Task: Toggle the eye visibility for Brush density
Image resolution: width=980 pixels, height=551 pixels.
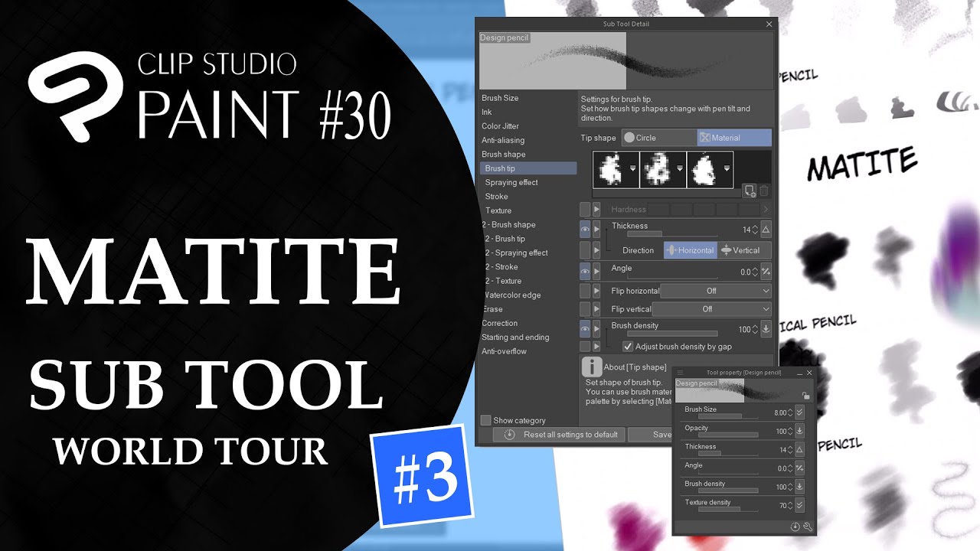Action: pyautogui.click(x=585, y=329)
